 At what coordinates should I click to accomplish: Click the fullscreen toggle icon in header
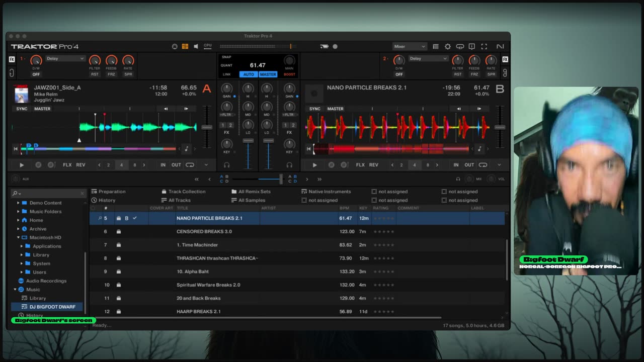(x=484, y=47)
